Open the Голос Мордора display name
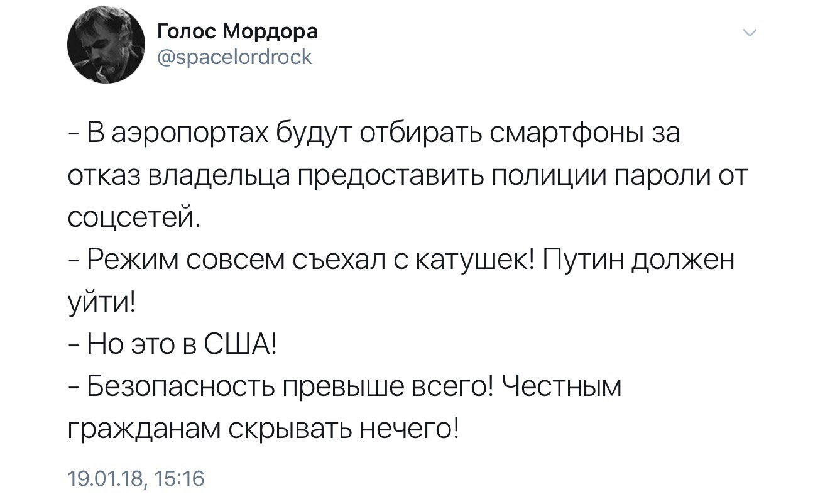This screenshot has width=830, height=504. pyautogui.click(x=236, y=32)
